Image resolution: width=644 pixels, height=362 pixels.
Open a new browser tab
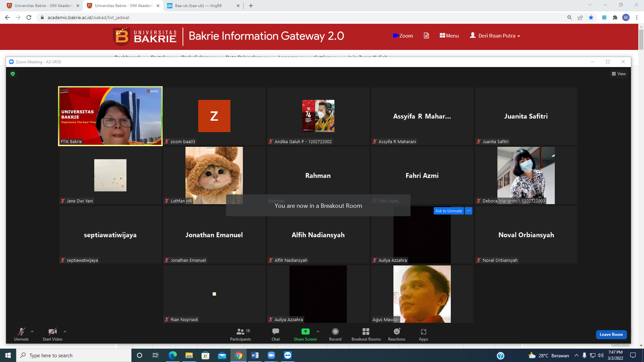click(x=251, y=6)
